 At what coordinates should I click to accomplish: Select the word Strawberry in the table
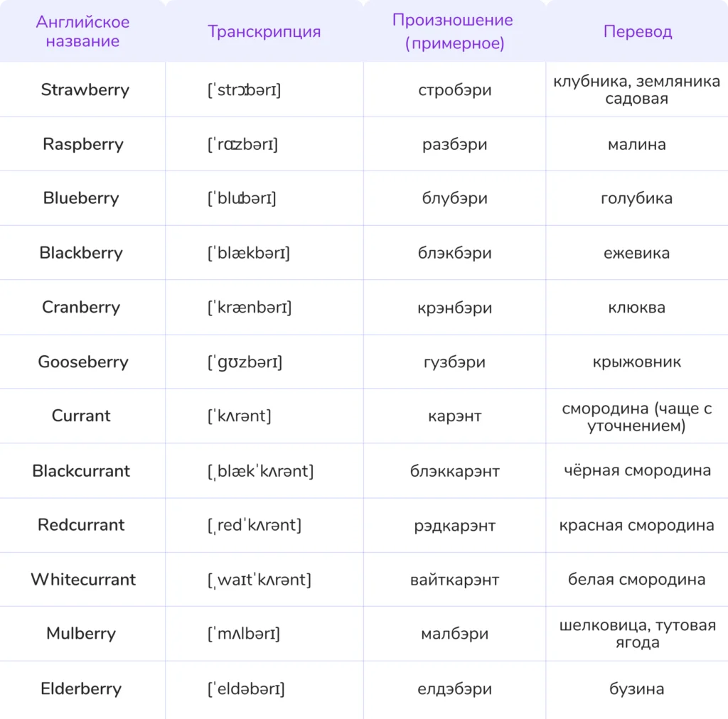click(x=85, y=90)
